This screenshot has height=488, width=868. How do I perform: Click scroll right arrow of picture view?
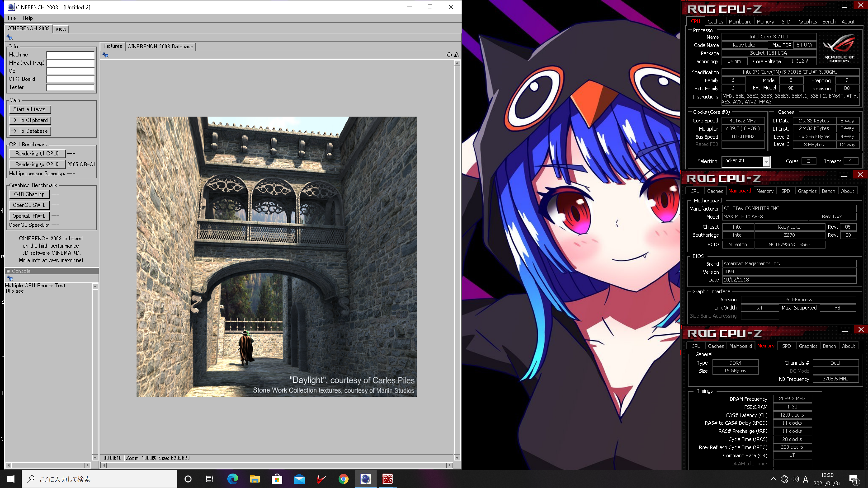pyautogui.click(x=449, y=465)
